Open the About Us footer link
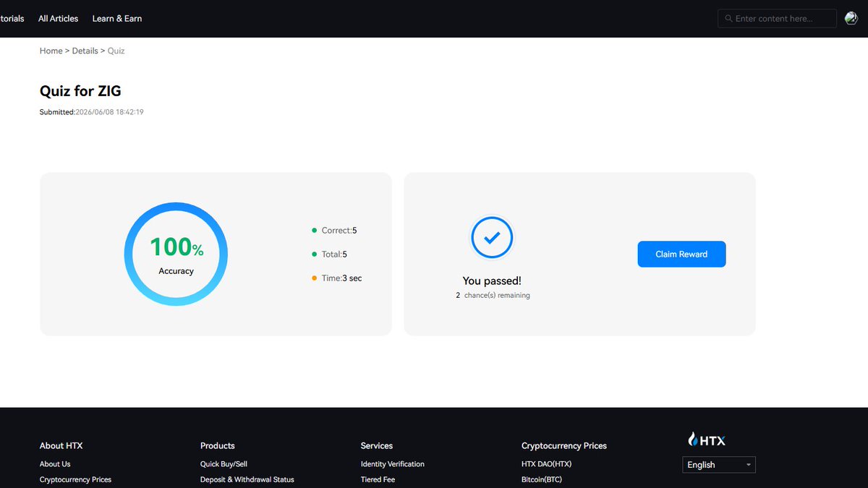 [x=55, y=464]
